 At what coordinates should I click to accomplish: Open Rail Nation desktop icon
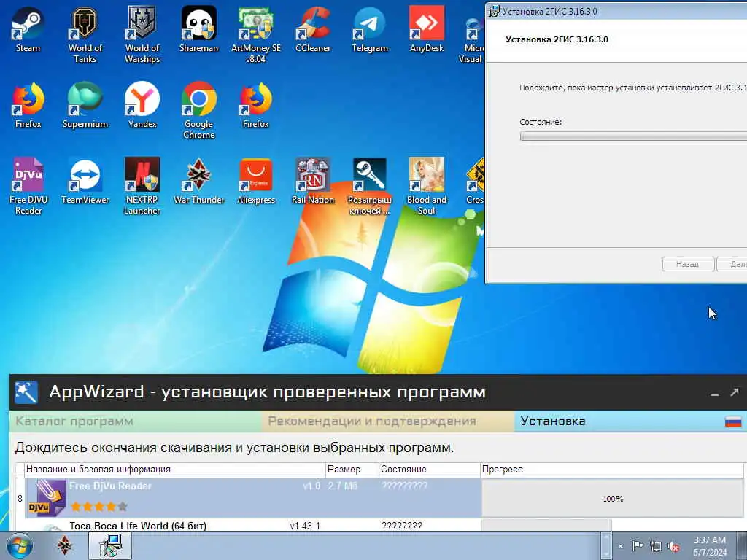(313, 181)
